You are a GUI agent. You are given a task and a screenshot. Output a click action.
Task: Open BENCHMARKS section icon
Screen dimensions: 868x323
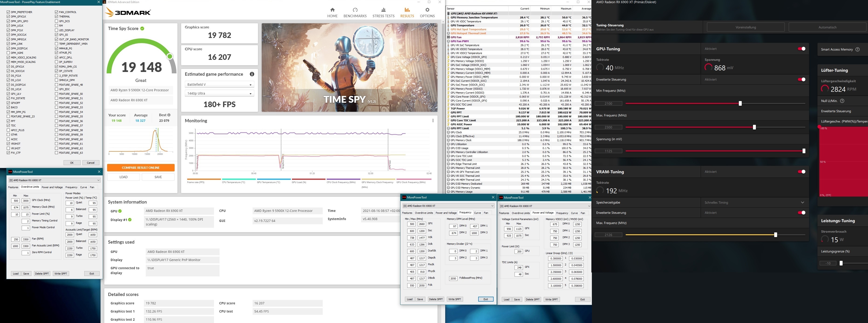click(x=355, y=10)
